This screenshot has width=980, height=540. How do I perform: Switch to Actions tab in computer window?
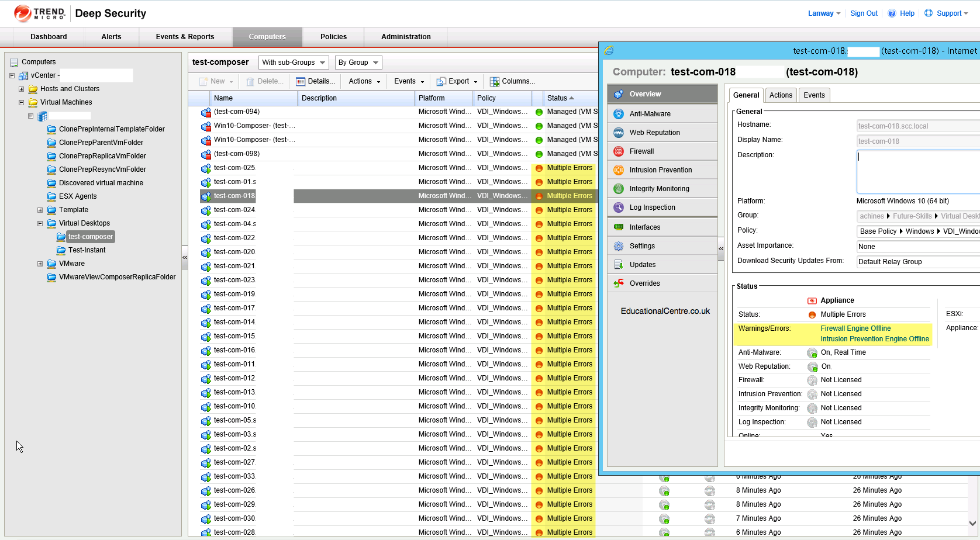point(781,95)
